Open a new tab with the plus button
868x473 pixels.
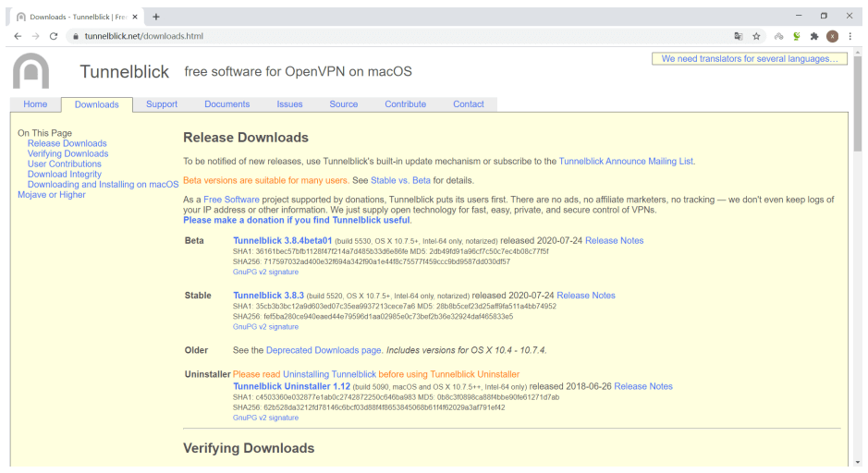point(156,18)
